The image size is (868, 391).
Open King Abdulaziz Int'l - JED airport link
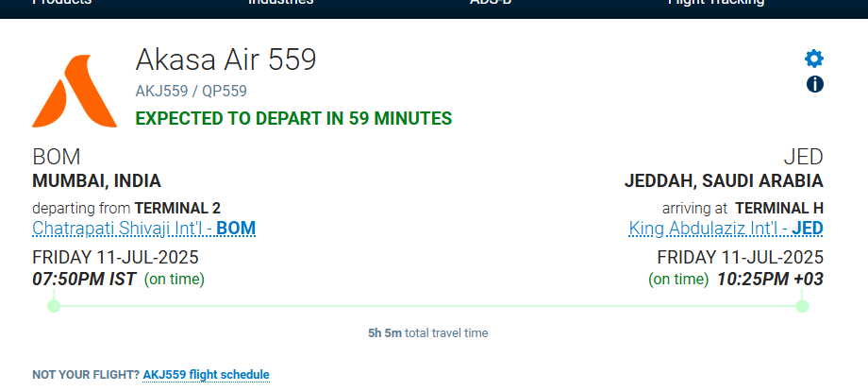726,229
